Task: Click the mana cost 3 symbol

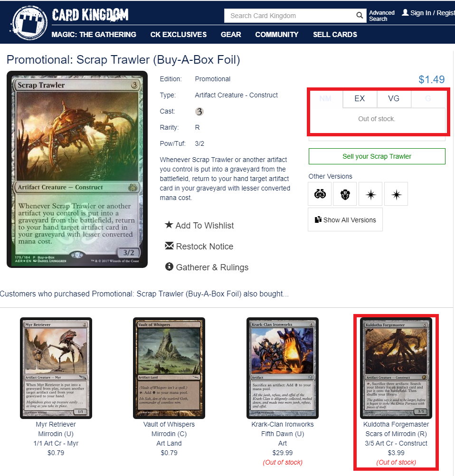Action: point(199,112)
